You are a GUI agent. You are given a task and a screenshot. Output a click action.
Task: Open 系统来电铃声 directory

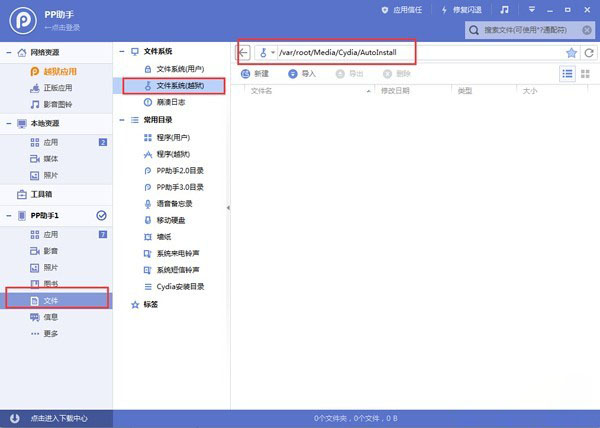172,253
